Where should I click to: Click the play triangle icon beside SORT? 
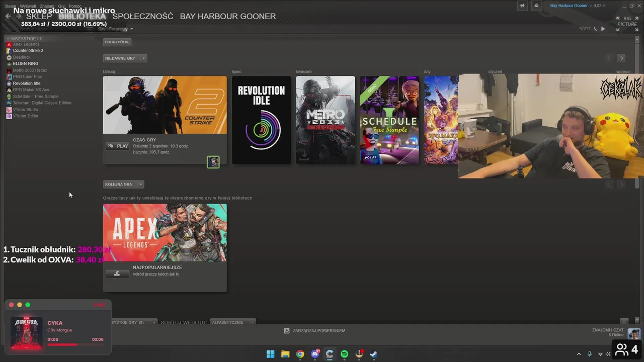click(603, 29)
